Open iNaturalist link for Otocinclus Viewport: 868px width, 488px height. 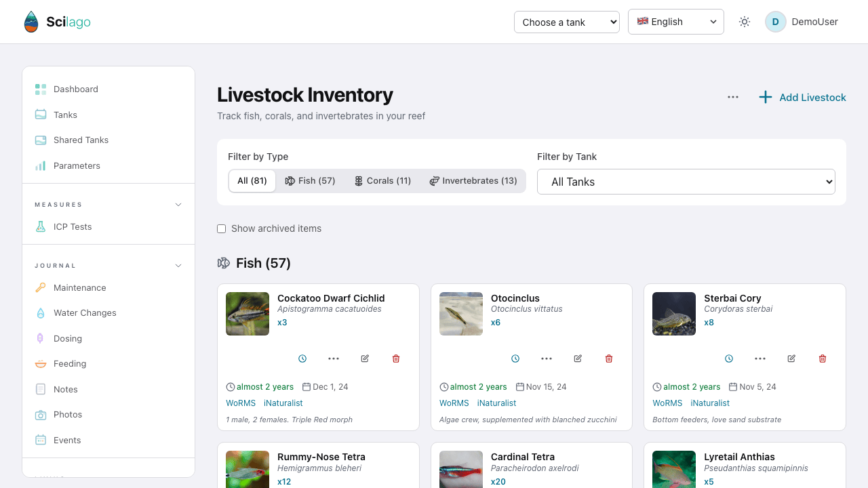pos(497,403)
